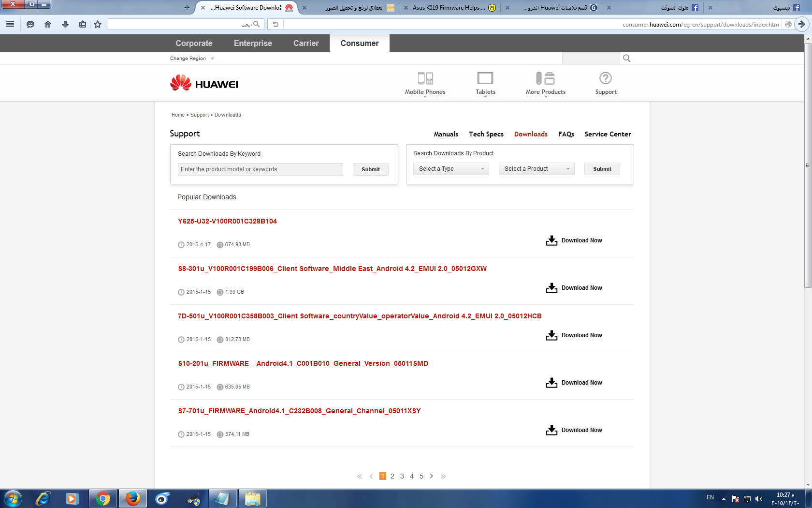Click the EN language indicator in the taskbar
Screen dimensions: 812x508
(710, 497)
